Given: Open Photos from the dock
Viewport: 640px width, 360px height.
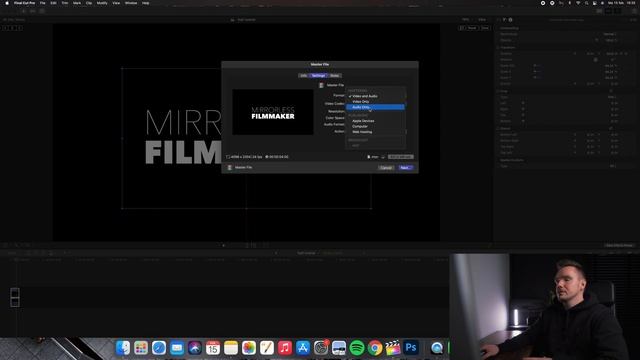Looking at the screenshot, I should [249, 348].
